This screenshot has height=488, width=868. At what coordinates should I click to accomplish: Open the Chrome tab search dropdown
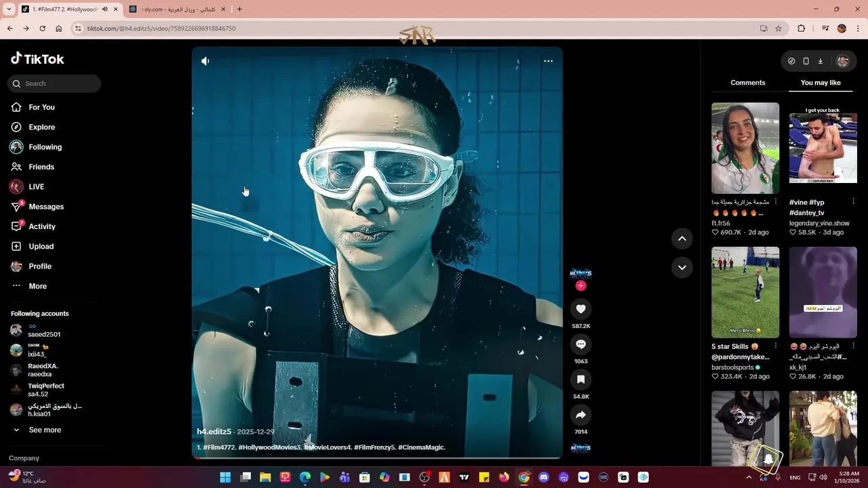pos(9,9)
